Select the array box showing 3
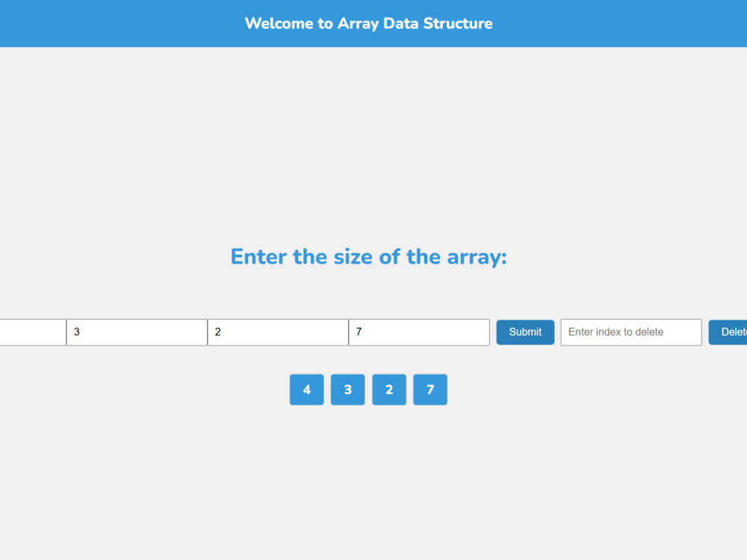The image size is (747, 560). tap(348, 390)
